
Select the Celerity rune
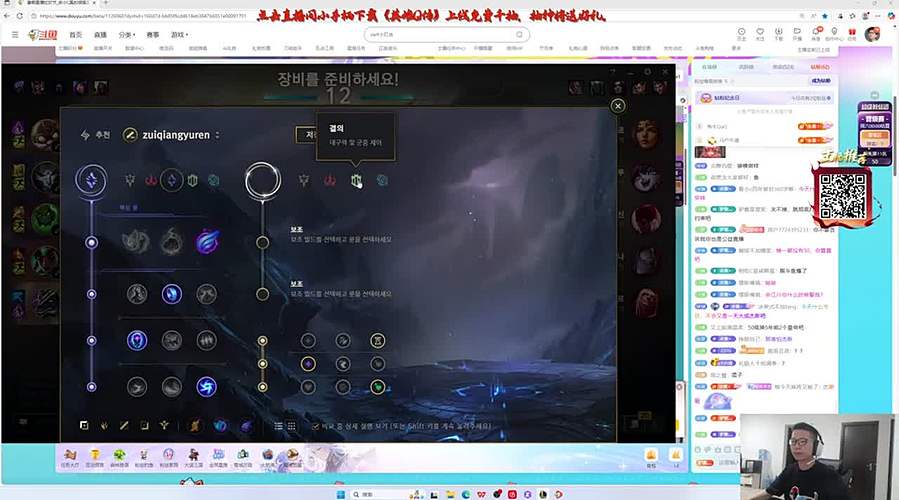(x=171, y=341)
